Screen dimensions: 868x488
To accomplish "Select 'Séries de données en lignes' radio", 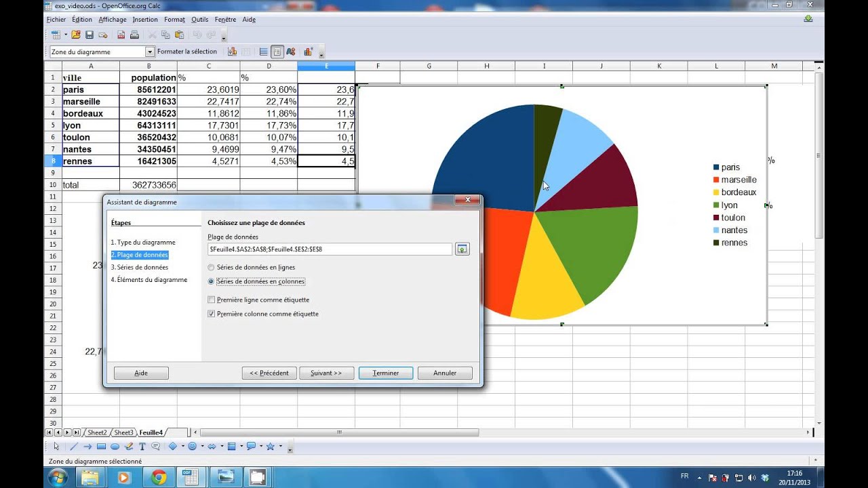I will pos(211,268).
